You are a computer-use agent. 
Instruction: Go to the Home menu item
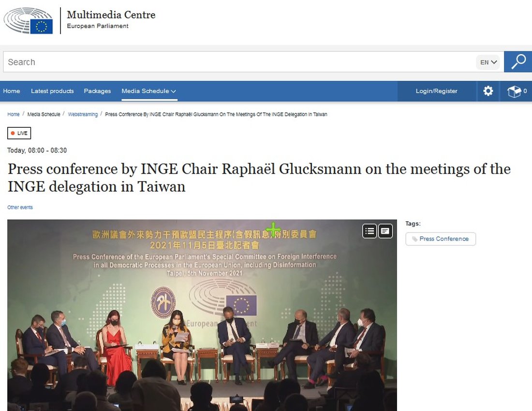(x=12, y=91)
